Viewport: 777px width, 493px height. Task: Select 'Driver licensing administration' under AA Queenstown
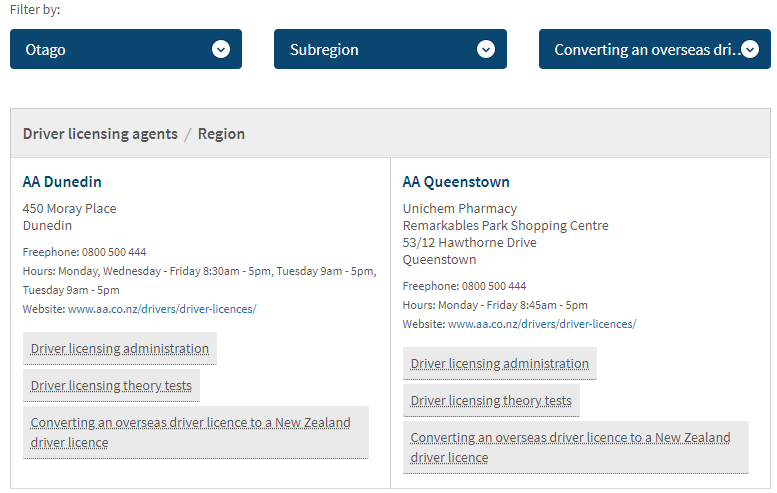tap(500, 364)
